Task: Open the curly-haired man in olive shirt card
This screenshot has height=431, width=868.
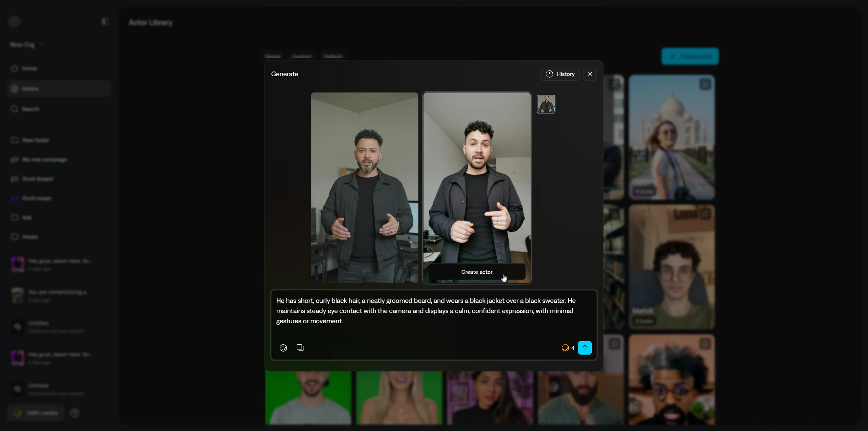Action: click(672, 267)
